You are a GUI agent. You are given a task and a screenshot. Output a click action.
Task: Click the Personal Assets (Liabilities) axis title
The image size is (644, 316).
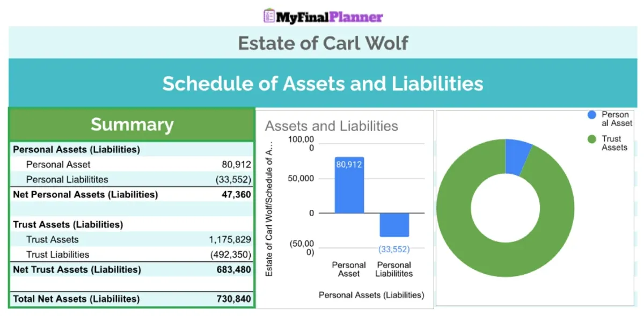(x=371, y=295)
